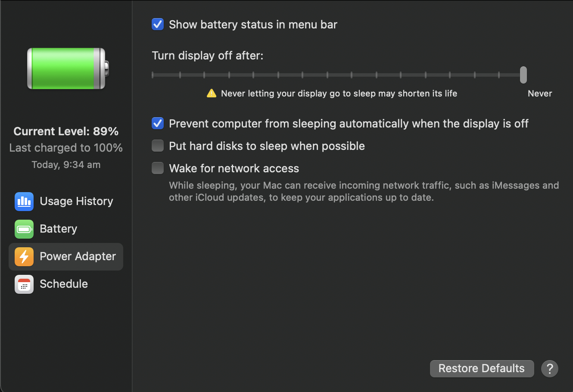Uncheck Show battery status in menu bar

pos(158,25)
